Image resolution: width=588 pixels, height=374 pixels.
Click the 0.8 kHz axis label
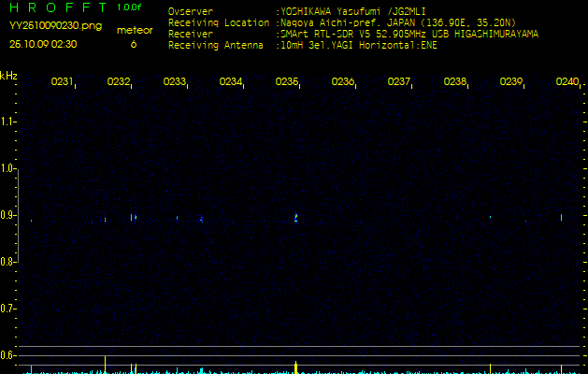coord(7,262)
